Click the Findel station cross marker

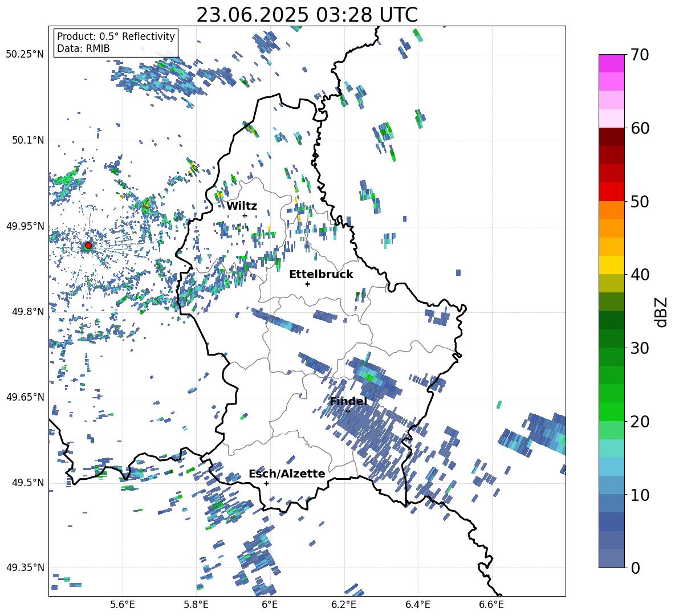point(348,411)
